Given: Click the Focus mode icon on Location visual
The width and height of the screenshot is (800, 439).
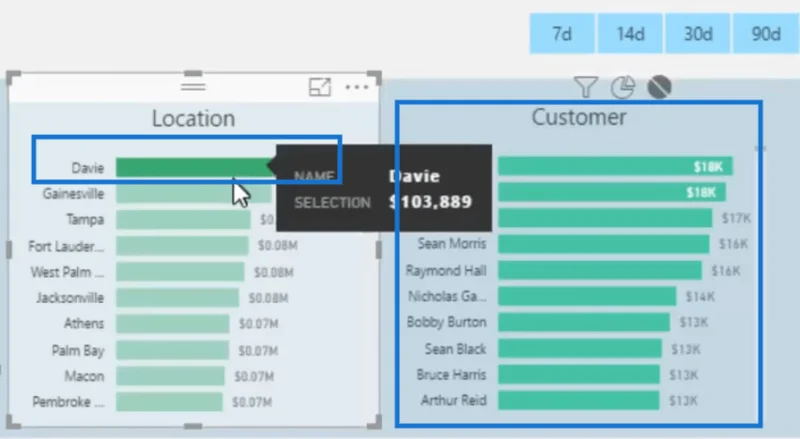Looking at the screenshot, I should pyautogui.click(x=320, y=87).
